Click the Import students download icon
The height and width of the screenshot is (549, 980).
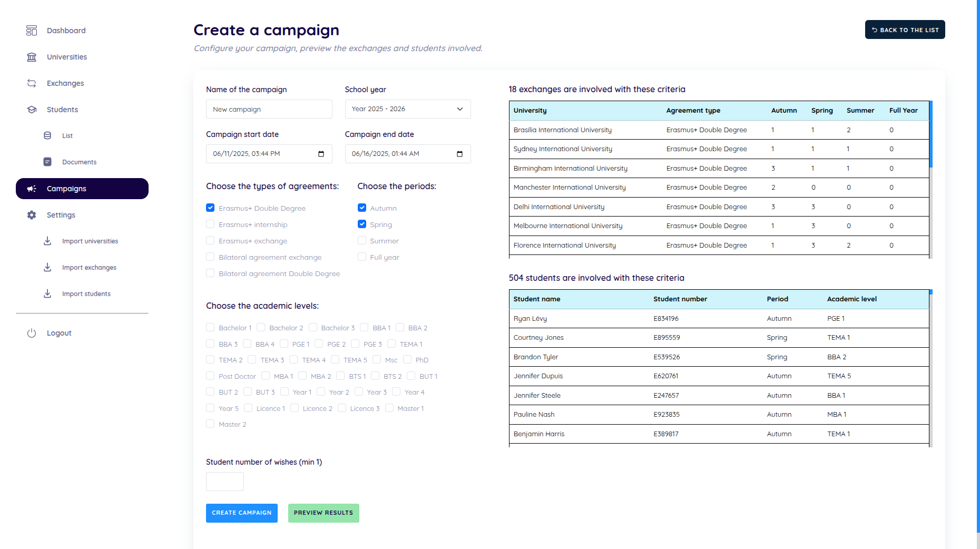point(47,293)
